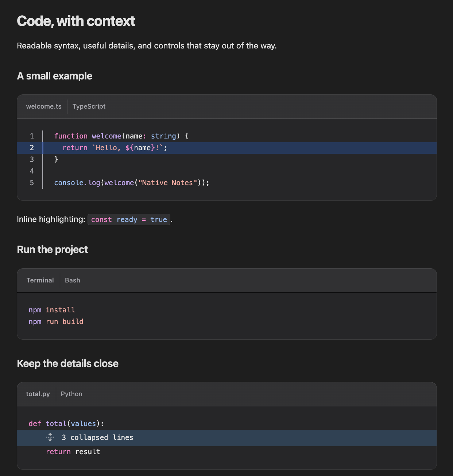Click the Python language label
Image resolution: width=453 pixels, height=476 pixels.
click(71, 394)
